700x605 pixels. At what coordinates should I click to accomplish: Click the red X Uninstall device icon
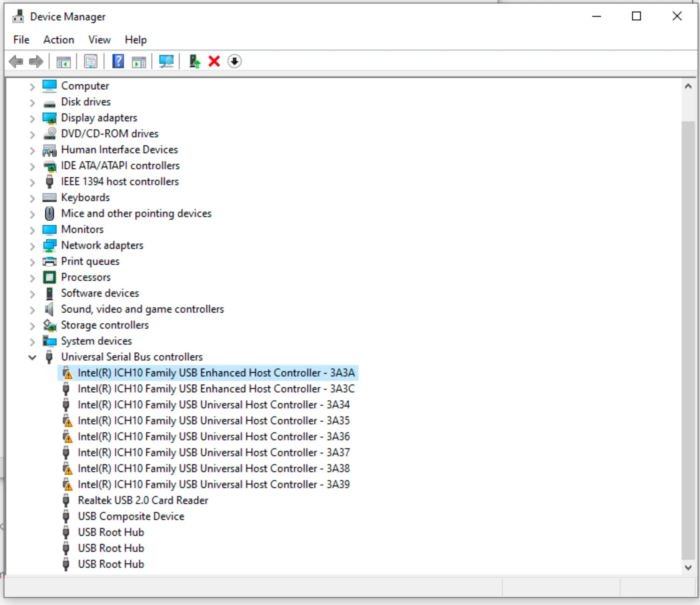click(214, 61)
